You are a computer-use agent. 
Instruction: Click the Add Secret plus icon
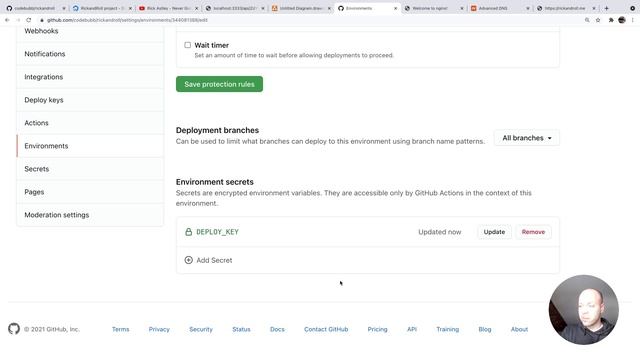coord(189,260)
